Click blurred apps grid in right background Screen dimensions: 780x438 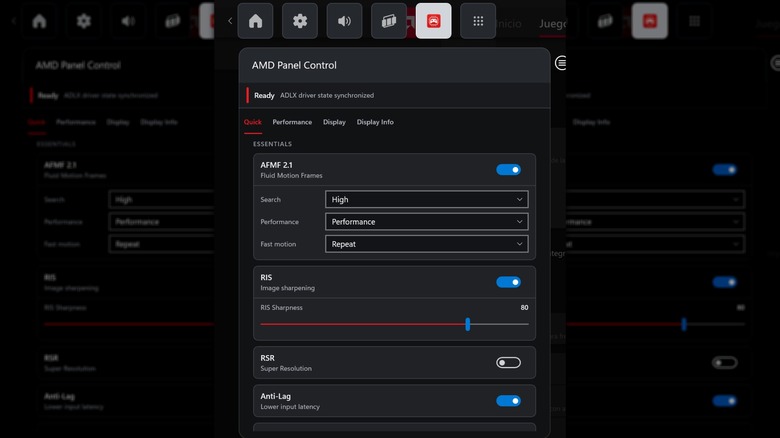click(x=694, y=21)
